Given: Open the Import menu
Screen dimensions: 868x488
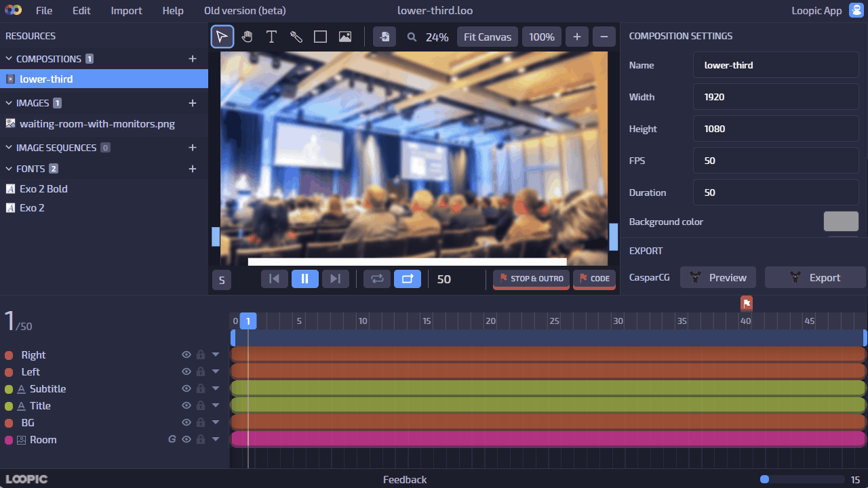Looking at the screenshot, I should (x=126, y=11).
